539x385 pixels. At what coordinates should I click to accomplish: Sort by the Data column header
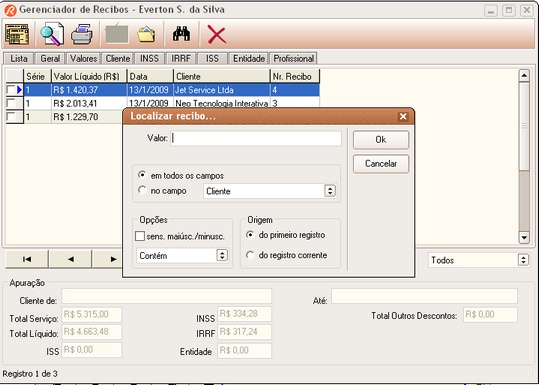point(150,76)
